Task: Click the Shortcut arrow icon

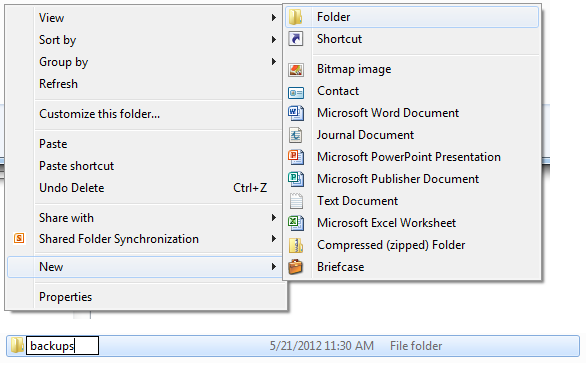Action: pyautogui.click(x=296, y=39)
